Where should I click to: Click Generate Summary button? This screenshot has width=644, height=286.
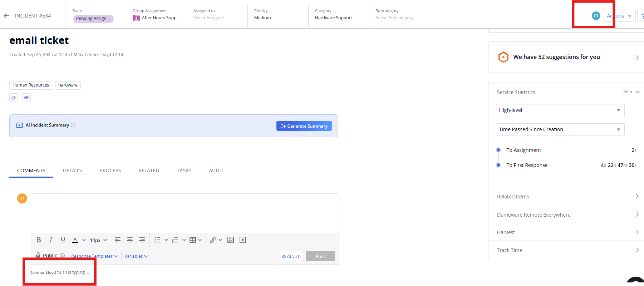[x=304, y=126]
